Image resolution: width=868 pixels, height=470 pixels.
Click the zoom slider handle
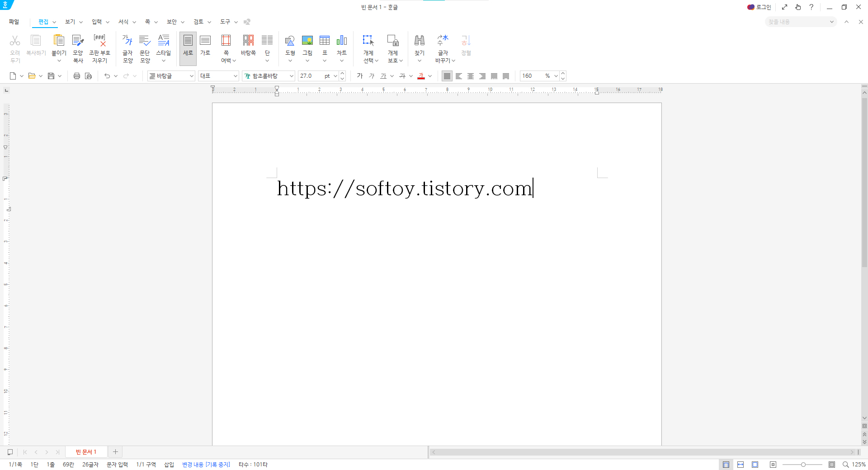tap(803, 465)
